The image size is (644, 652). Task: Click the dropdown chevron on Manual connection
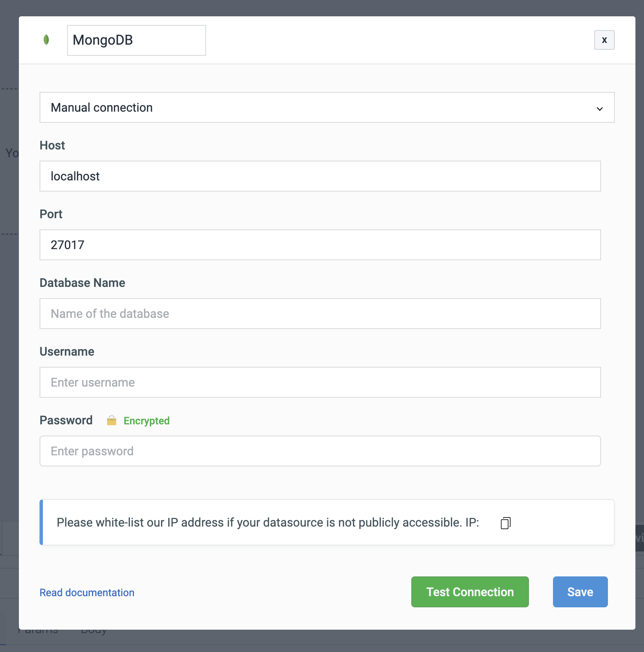(x=599, y=108)
